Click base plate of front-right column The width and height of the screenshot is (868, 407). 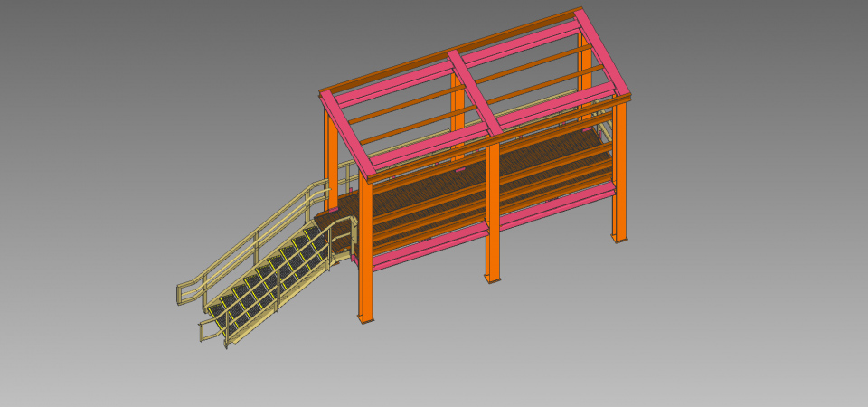point(619,239)
